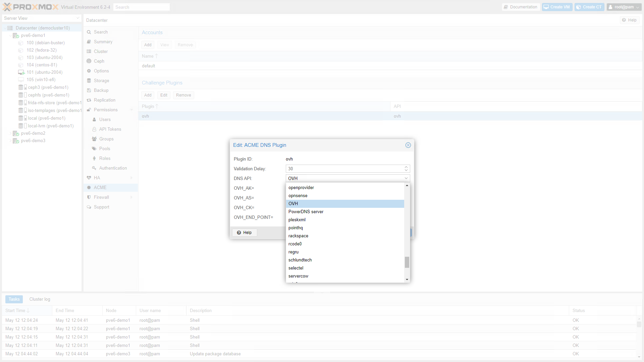Switch to Tasks tab

click(x=14, y=299)
